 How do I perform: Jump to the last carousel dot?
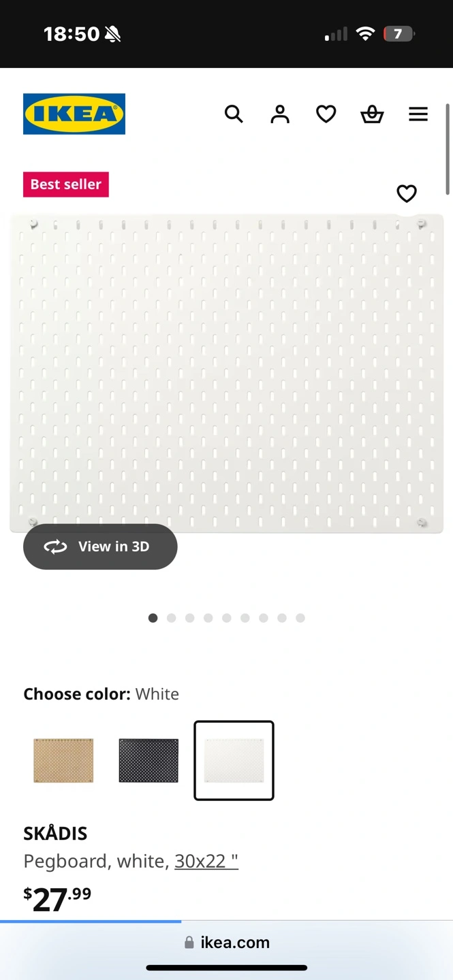(300, 618)
